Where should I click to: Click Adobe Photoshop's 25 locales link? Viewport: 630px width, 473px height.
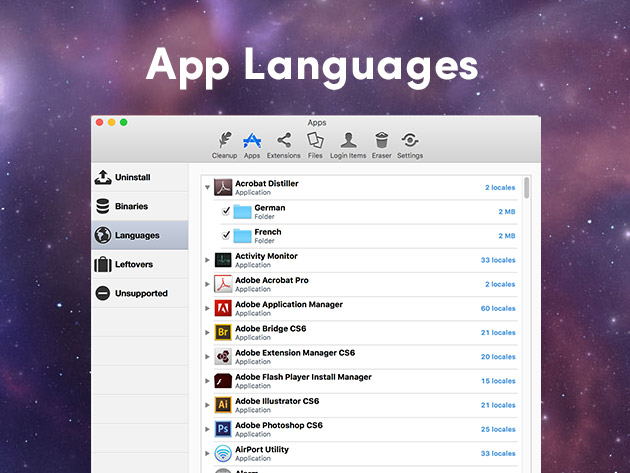(498, 429)
